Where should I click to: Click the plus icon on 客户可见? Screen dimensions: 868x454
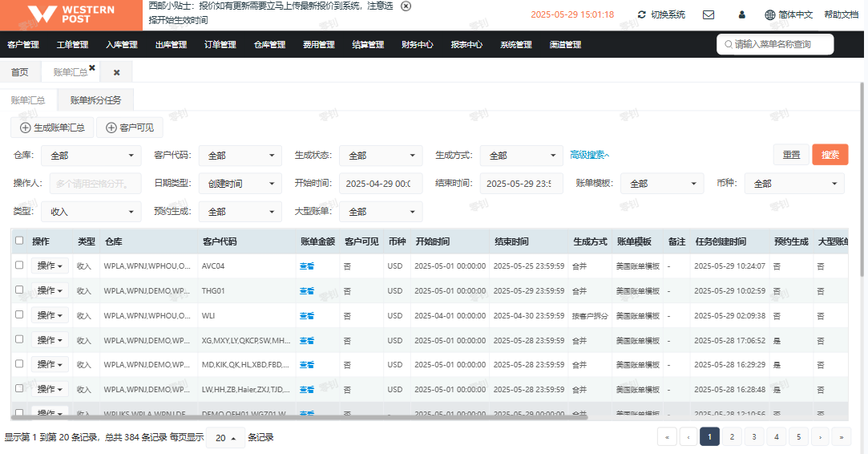pyautogui.click(x=111, y=128)
